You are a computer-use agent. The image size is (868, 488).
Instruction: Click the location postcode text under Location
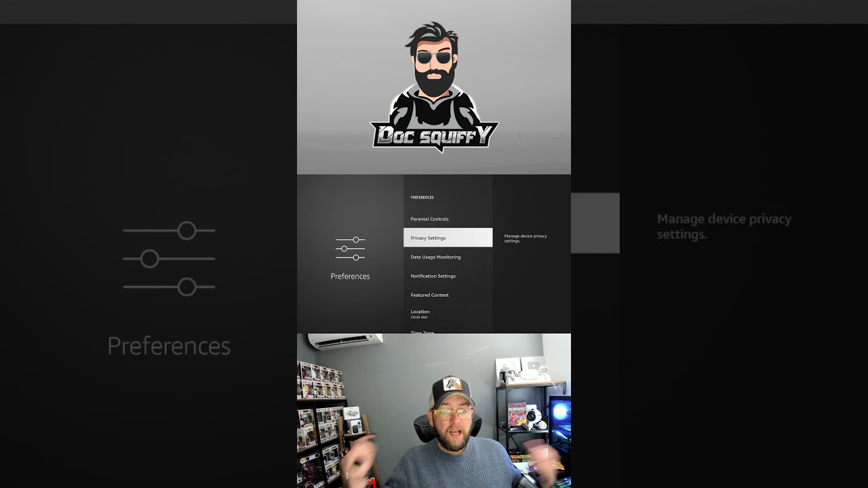[419, 317]
